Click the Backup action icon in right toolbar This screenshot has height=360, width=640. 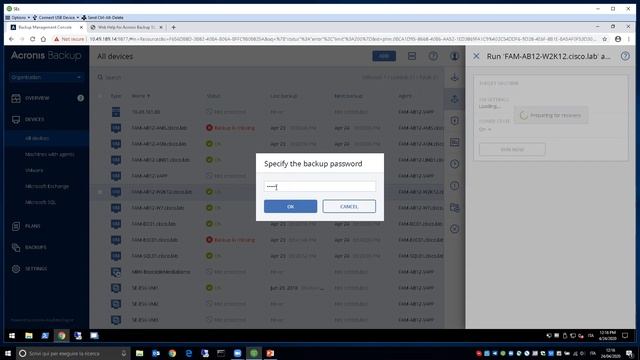[x=454, y=77]
